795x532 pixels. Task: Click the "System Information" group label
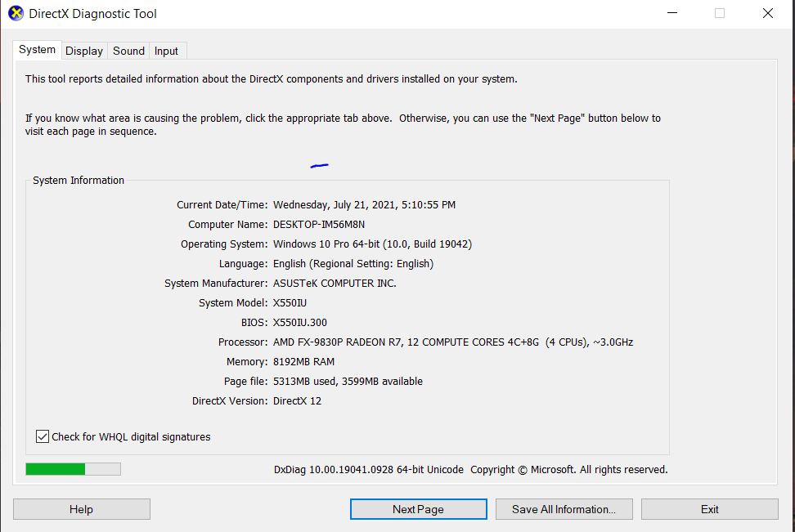pyautogui.click(x=79, y=181)
